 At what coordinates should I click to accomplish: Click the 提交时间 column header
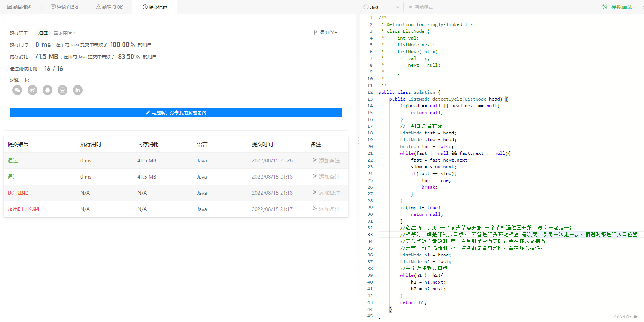(x=262, y=144)
